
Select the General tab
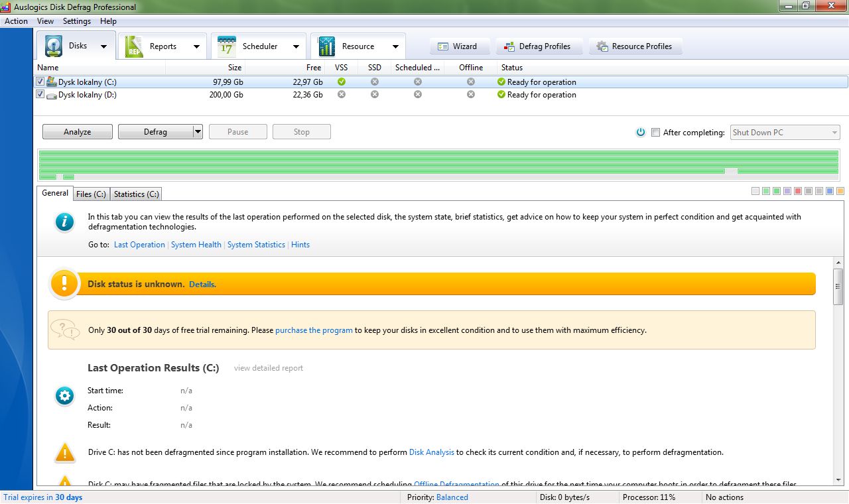pyautogui.click(x=55, y=193)
